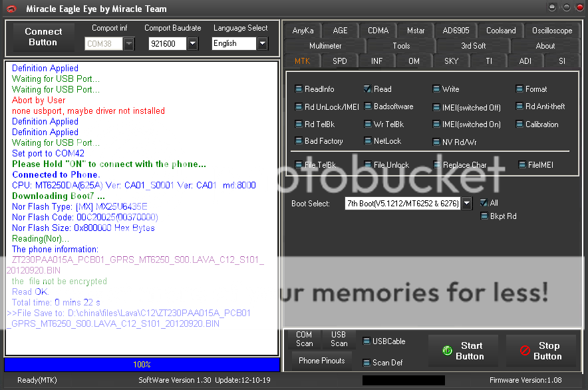
Task: Check the Badsoftware box
Action: tap(367, 106)
